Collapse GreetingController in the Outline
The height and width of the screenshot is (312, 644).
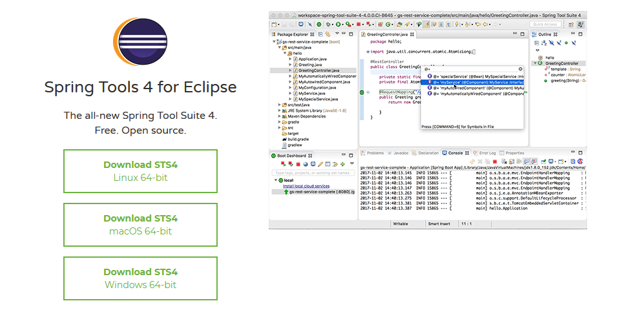click(535, 63)
